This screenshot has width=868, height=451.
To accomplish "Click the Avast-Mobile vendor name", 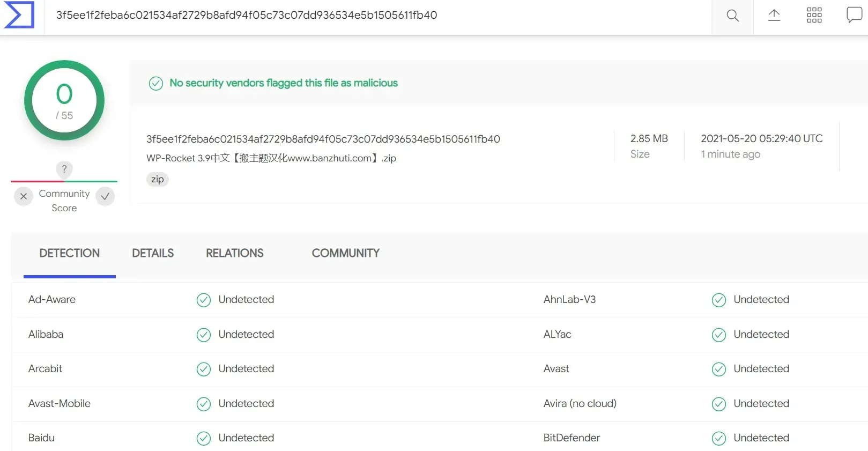I will coord(60,403).
